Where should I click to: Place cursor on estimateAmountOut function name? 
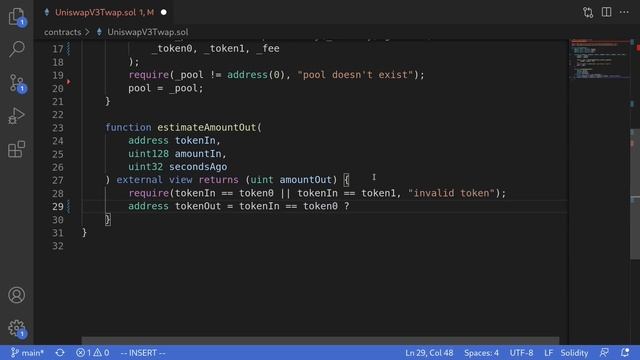click(207, 127)
